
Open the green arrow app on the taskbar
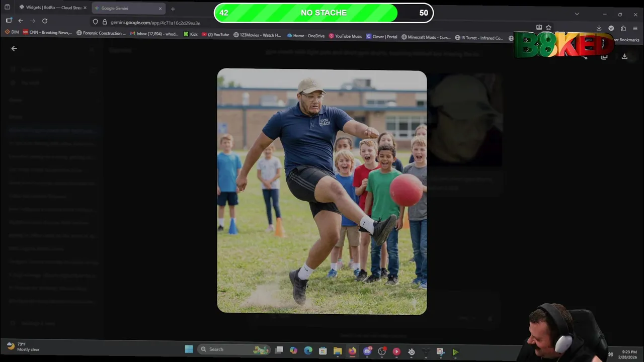[x=455, y=352]
